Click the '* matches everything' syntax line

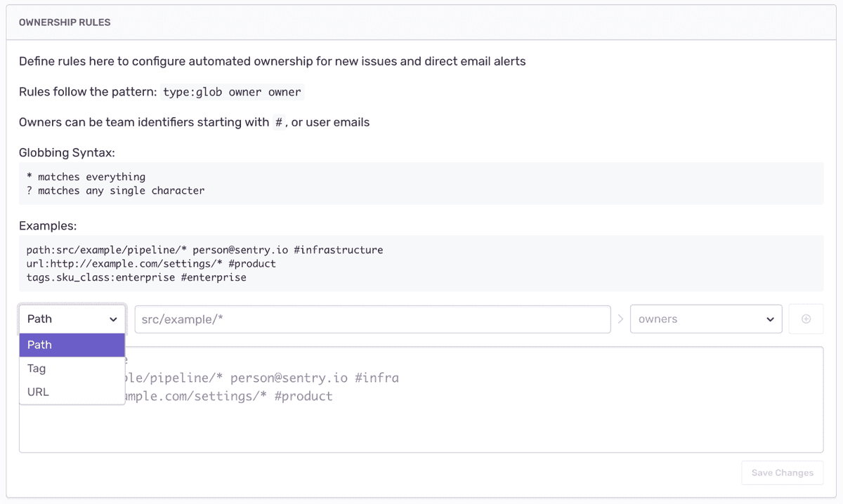[x=86, y=177]
